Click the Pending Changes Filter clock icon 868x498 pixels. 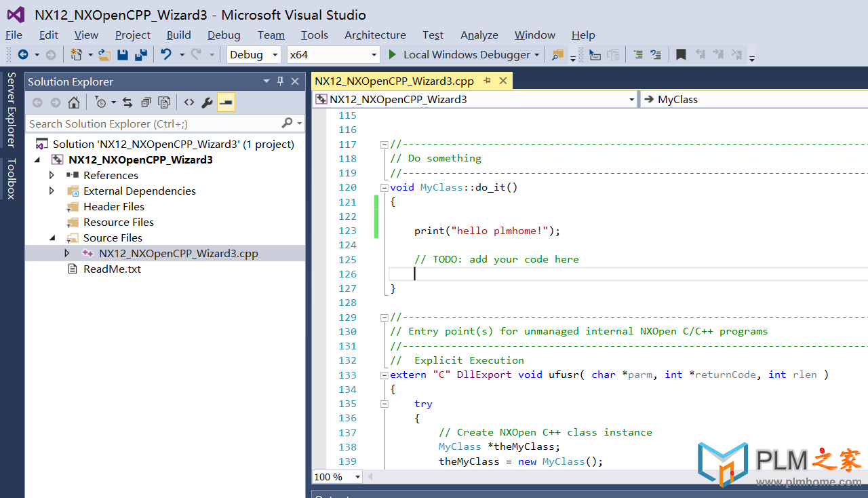[100, 102]
